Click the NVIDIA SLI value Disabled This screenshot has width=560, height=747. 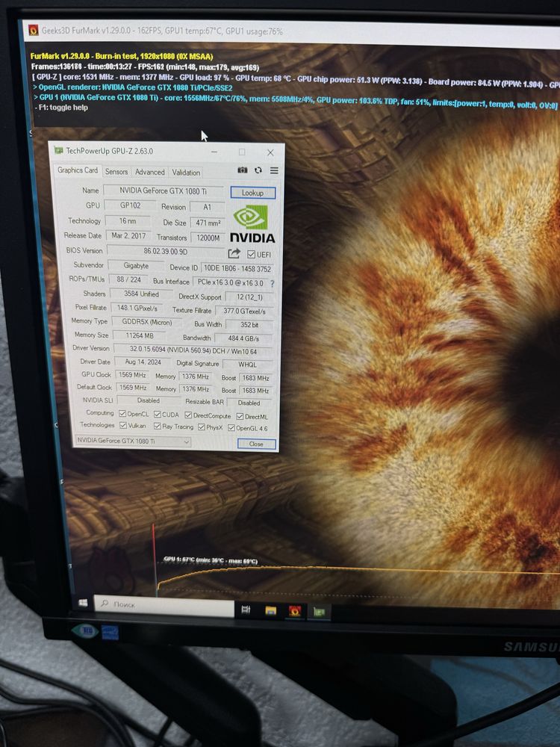click(148, 400)
